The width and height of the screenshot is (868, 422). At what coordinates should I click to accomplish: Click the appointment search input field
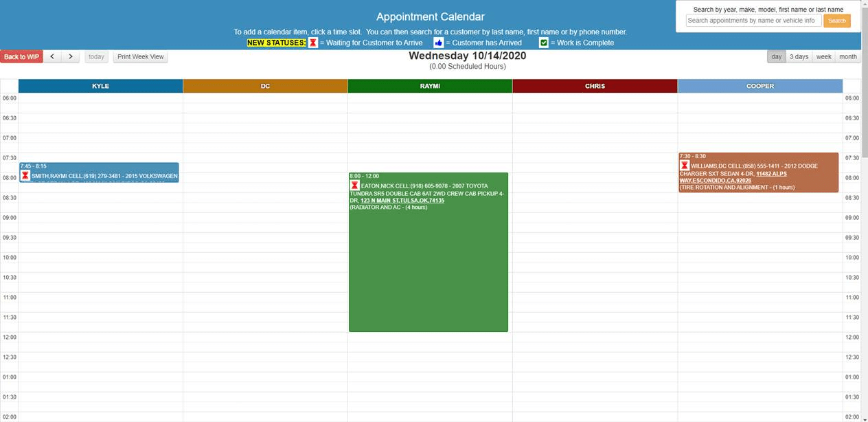[x=753, y=21]
